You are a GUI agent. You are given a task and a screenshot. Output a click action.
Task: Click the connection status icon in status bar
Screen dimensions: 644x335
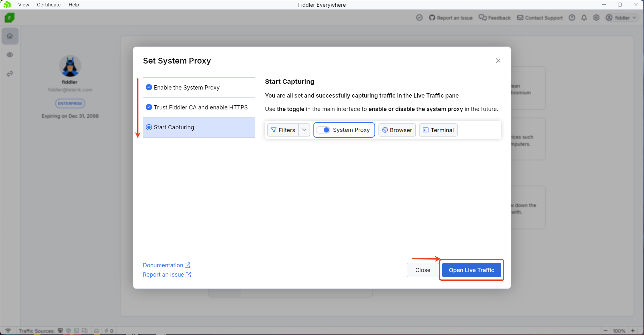coord(8,331)
